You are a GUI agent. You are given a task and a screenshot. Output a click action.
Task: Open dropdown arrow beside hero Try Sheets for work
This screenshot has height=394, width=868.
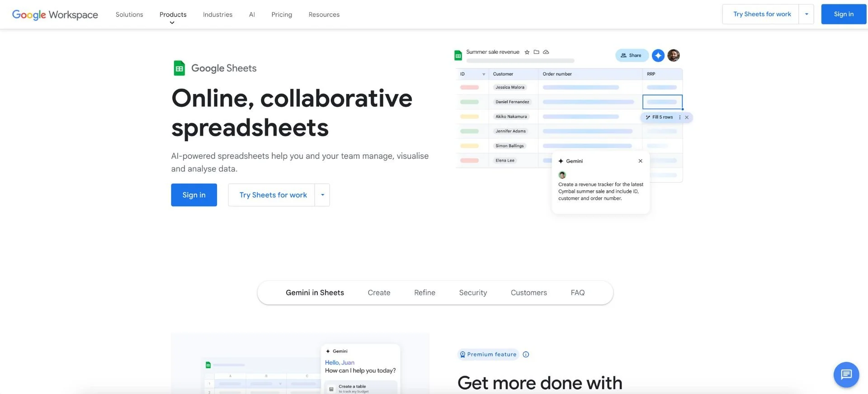(322, 195)
